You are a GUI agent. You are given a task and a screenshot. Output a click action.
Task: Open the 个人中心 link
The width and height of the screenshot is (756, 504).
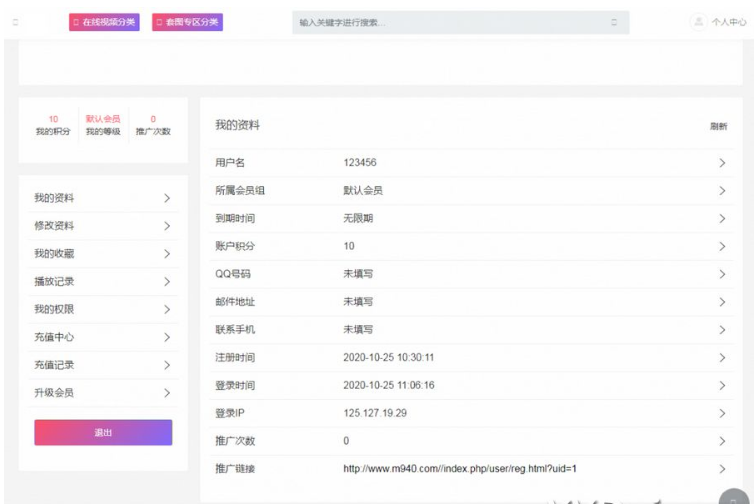pyautogui.click(x=729, y=22)
